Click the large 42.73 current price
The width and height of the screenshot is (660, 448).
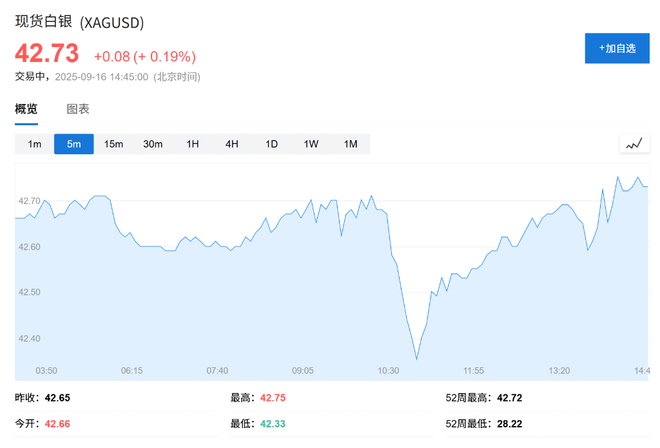[47, 55]
